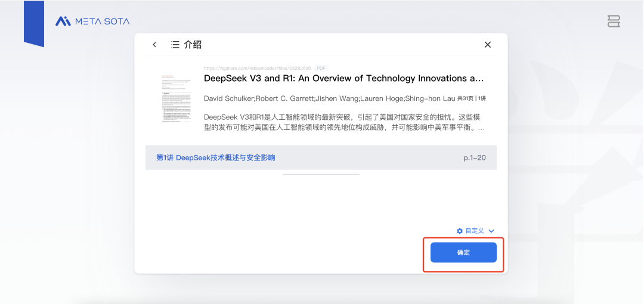
Task: Click the META SOTA logo
Action: point(92,21)
